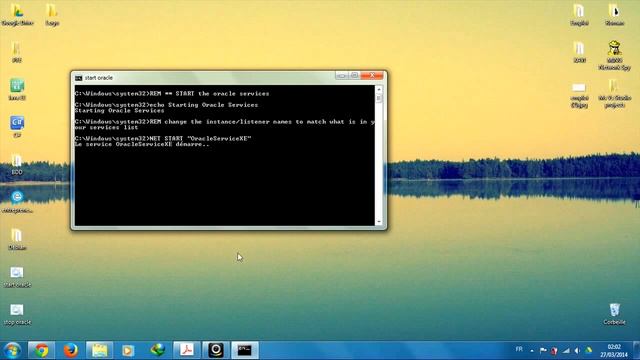Select the green Excel-style desktop icon
The image size is (640, 360).
pos(17,89)
